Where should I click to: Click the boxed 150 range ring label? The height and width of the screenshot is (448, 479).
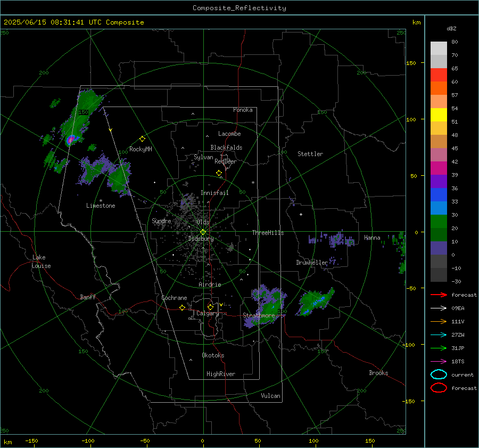click(x=83, y=112)
